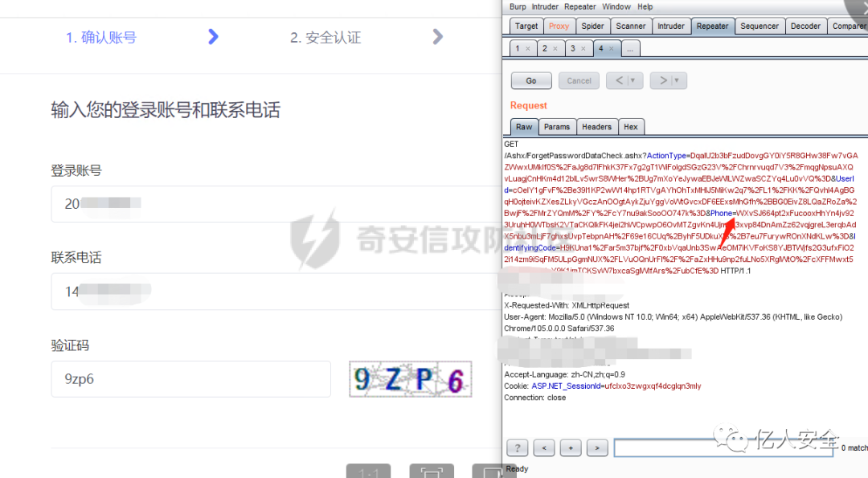Click the Phone parameter name in the request
This screenshot has height=478, width=868.
tap(721, 213)
